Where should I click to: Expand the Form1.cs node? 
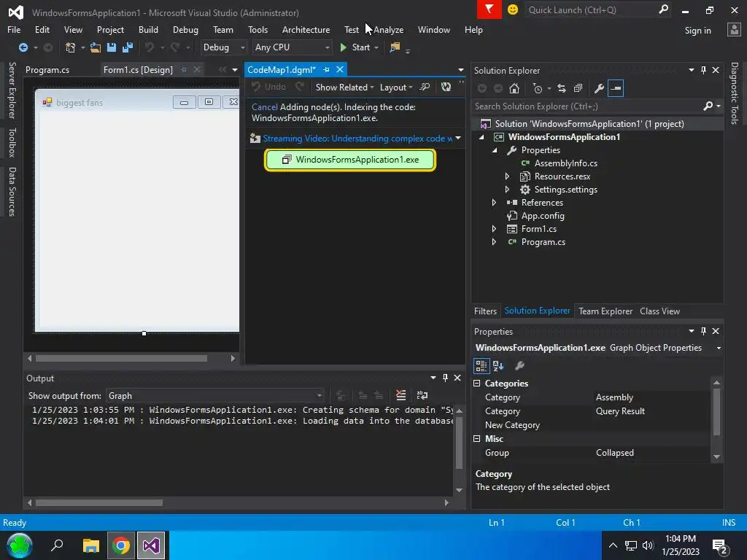coord(494,228)
